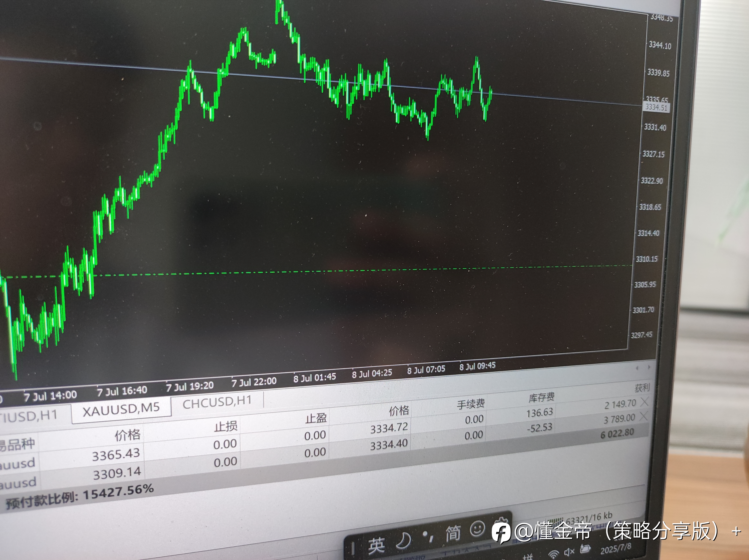Screen dimensions: 749x560
Task: Click the swap value 136.63
Action: (539, 412)
